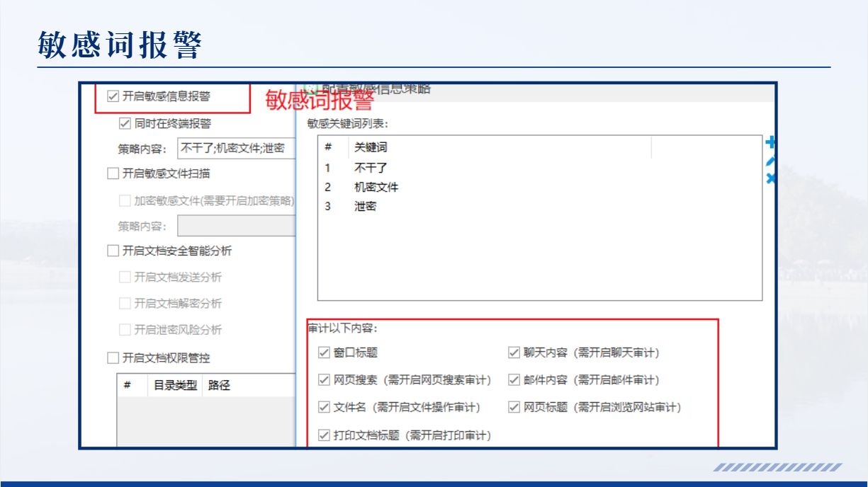The width and height of the screenshot is (868, 487).
Task: Toggle 打印文档标题 audit checkbox
Action: coord(325,435)
